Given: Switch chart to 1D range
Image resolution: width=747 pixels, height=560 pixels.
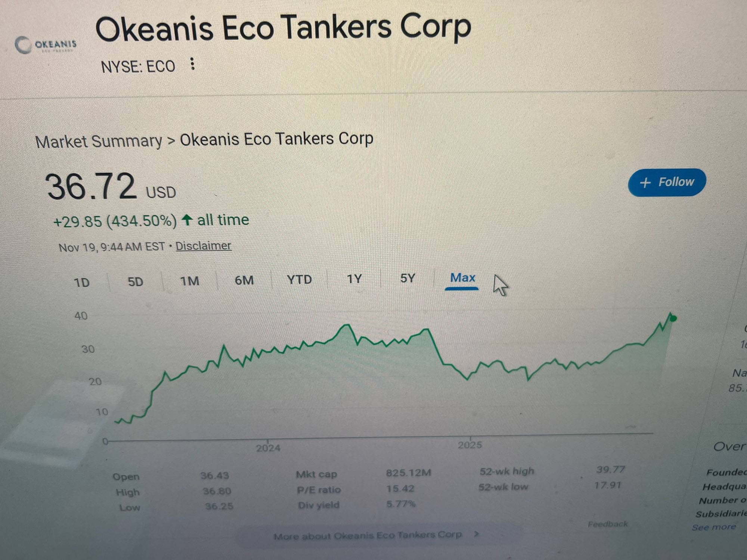Looking at the screenshot, I should 82,282.
